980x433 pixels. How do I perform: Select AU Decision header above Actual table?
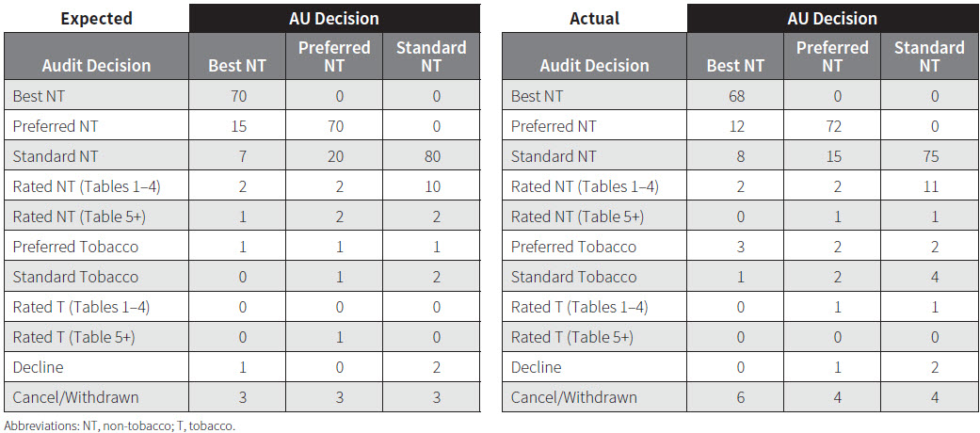point(832,19)
